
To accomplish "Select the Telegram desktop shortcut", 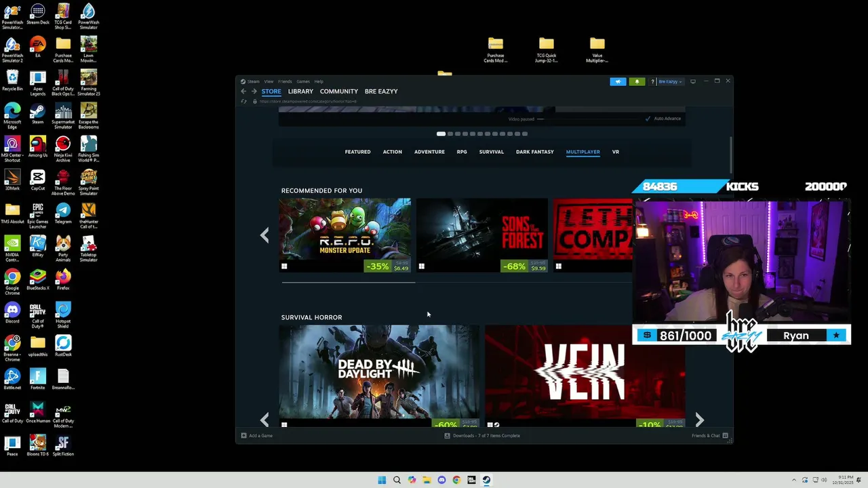I will click(x=63, y=213).
